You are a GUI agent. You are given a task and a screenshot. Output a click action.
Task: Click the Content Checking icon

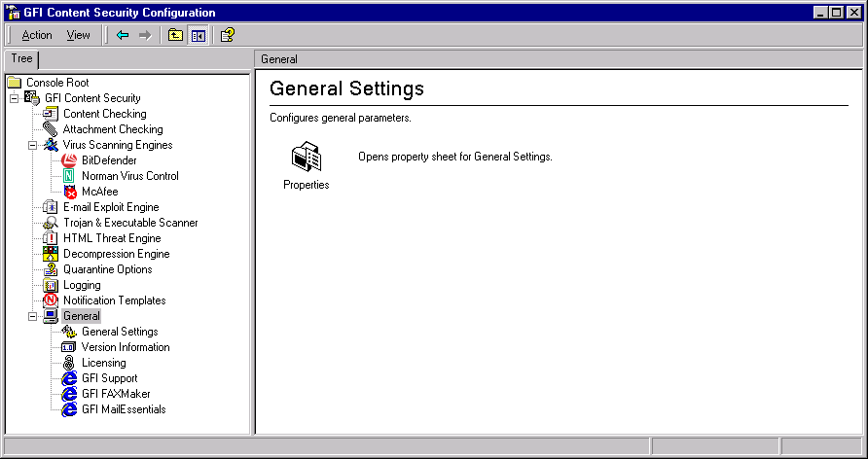pyautogui.click(x=51, y=114)
